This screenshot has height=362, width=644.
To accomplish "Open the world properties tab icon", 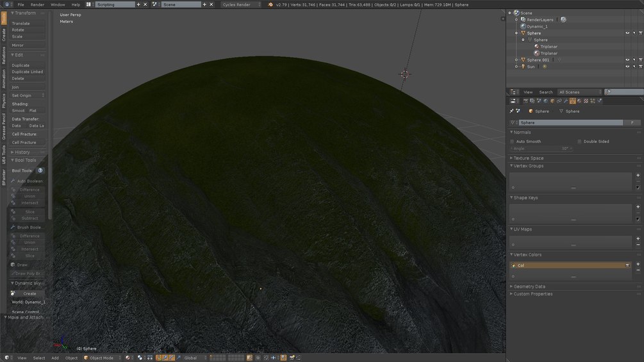I will pos(545,101).
